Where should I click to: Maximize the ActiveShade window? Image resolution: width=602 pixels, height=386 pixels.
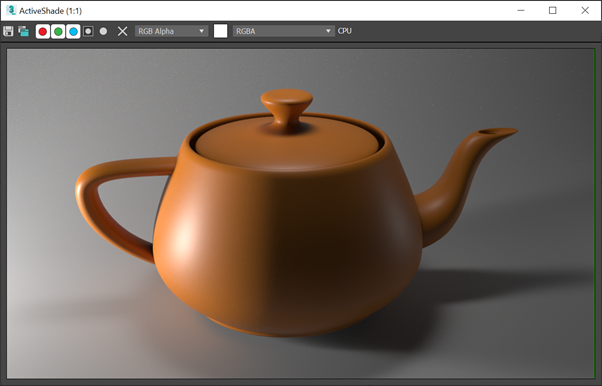552,10
